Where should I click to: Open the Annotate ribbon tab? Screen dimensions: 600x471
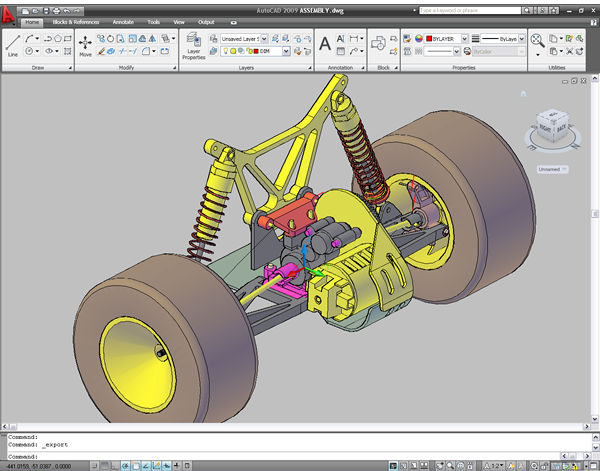click(x=123, y=20)
